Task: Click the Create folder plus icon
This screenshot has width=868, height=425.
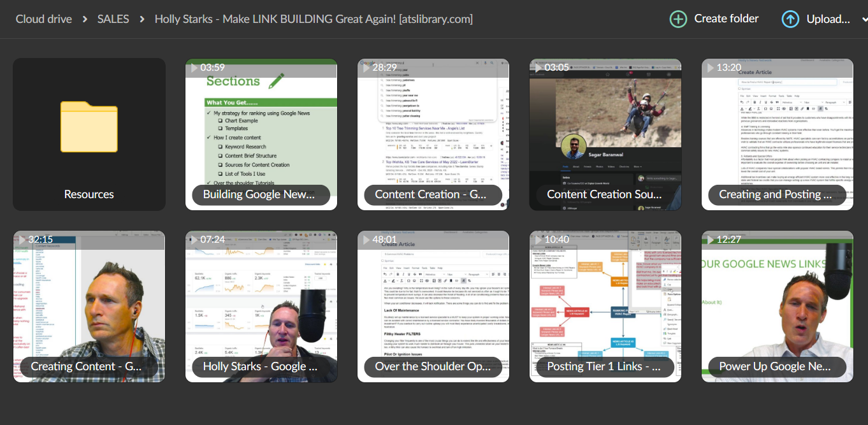Action: point(678,18)
